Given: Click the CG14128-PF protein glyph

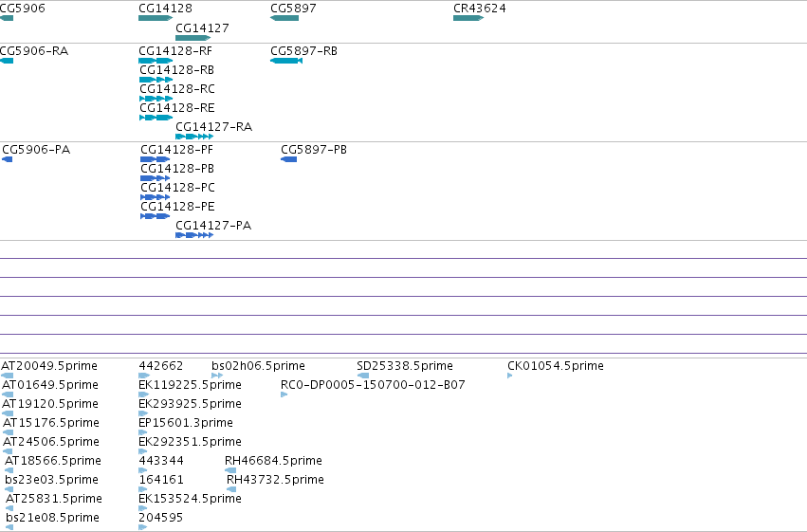Looking at the screenshot, I should 155,159.
